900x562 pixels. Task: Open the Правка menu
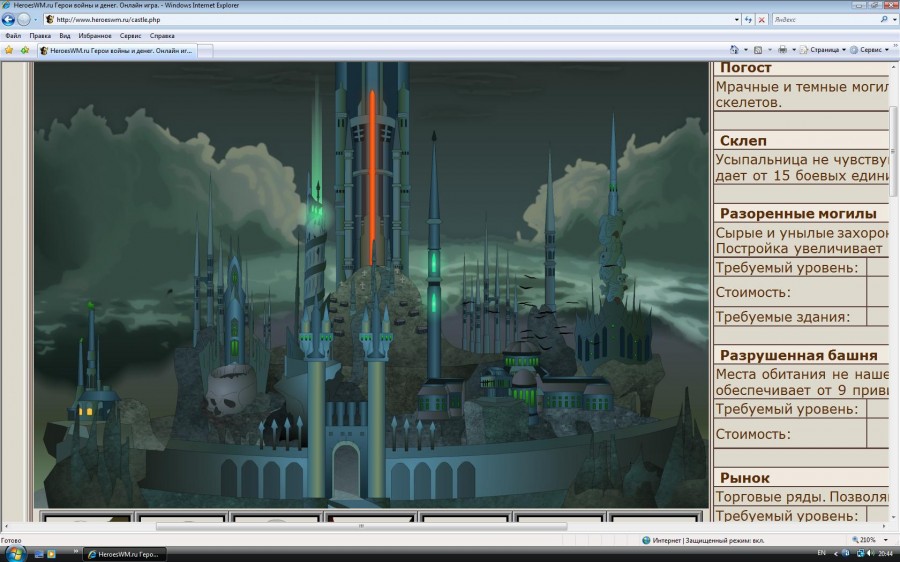(40, 36)
